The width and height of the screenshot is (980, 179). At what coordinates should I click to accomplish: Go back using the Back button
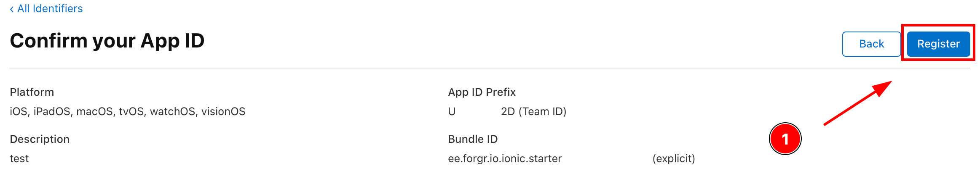click(871, 44)
